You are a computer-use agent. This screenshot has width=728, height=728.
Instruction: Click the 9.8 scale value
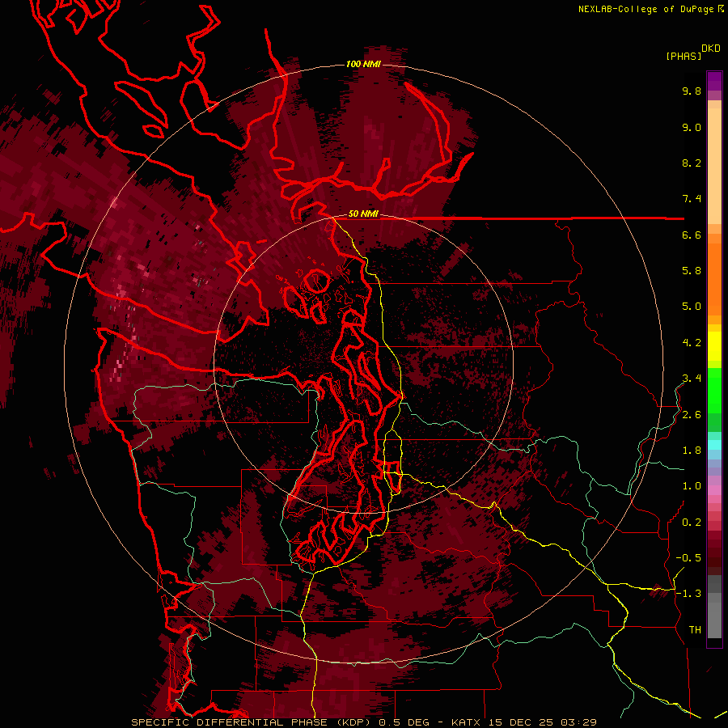(x=692, y=91)
